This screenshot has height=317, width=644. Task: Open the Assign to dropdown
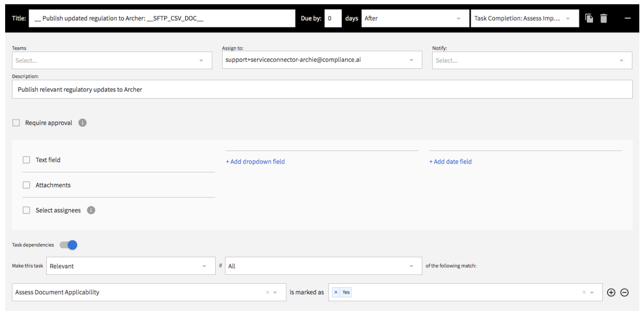[x=322, y=60]
